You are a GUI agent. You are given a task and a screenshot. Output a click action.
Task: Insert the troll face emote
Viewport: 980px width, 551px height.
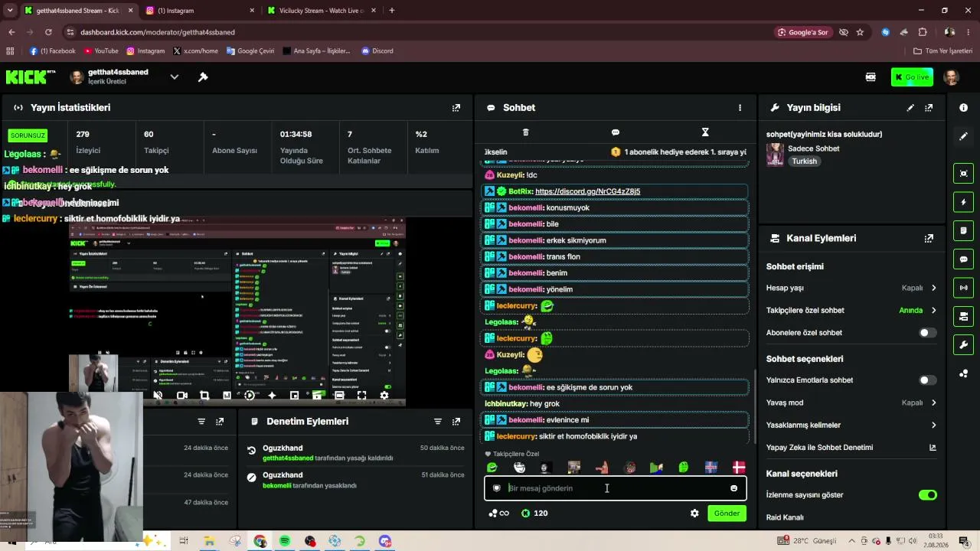(520, 468)
